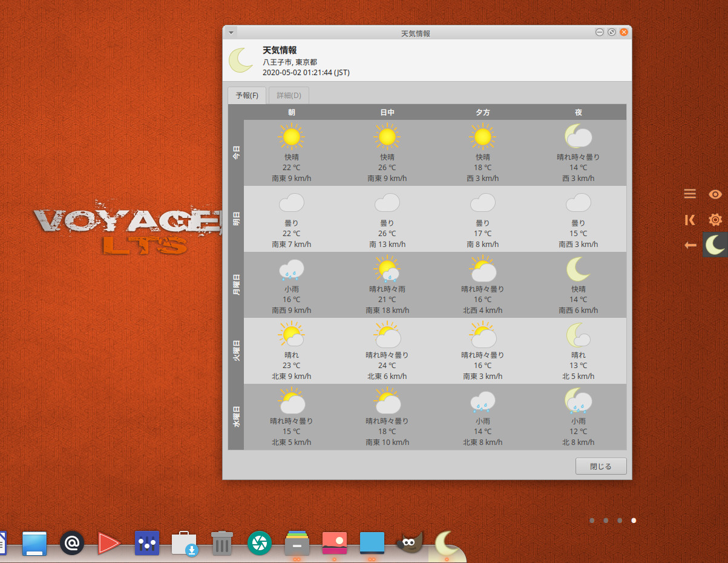
Task: Select the second workspace dot
Action: (x=606, y=520)
